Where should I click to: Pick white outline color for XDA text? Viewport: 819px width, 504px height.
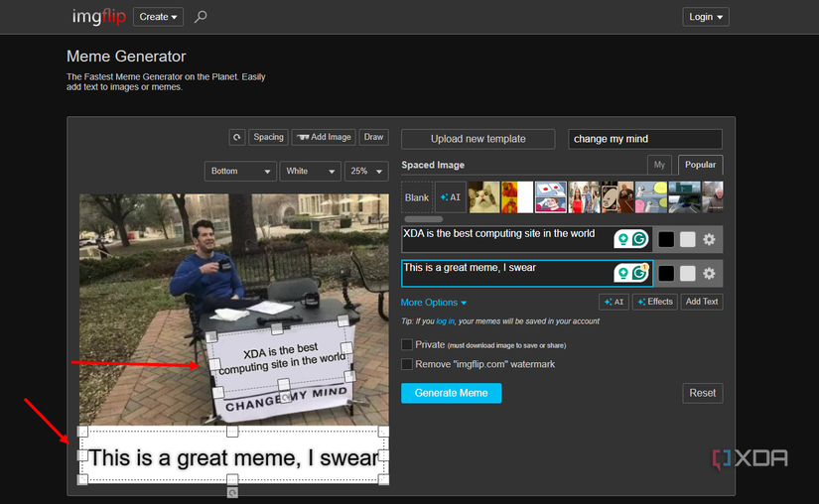point(687,239)
